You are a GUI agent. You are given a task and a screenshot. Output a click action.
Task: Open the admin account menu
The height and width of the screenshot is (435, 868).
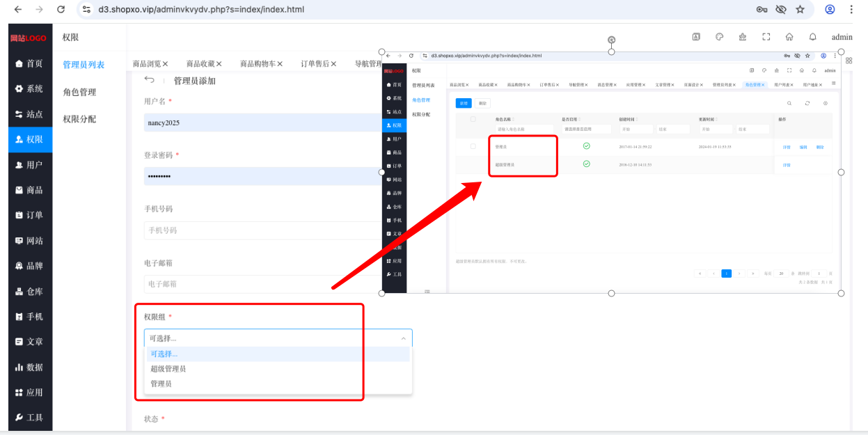tap(842, 38)
